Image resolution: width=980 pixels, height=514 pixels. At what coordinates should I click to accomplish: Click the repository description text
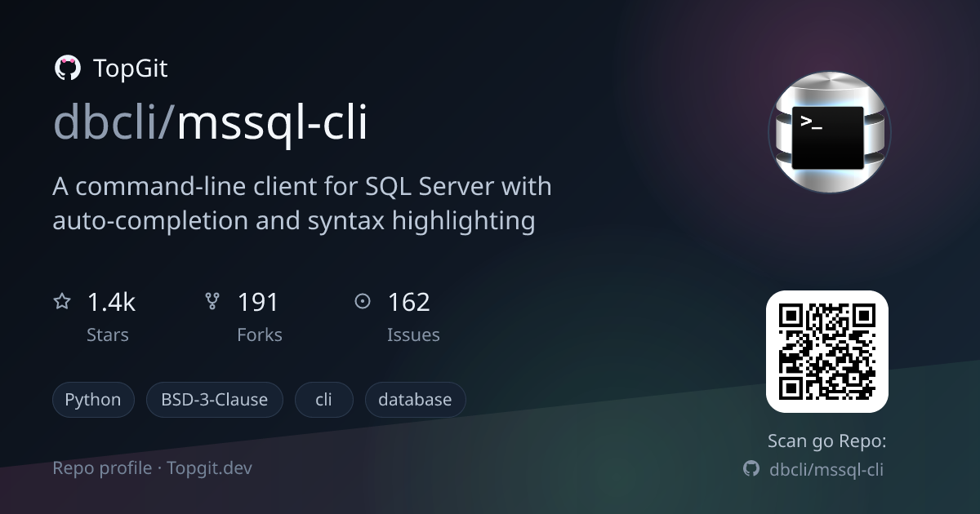point(302,204)
